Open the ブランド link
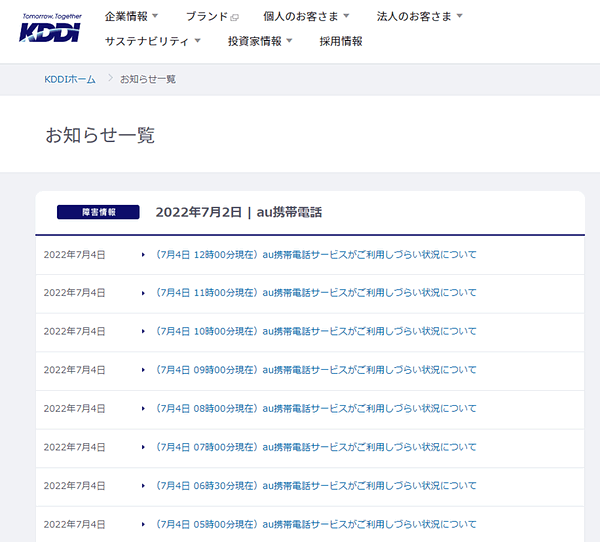600x542 pixels. tap(207, 16)
